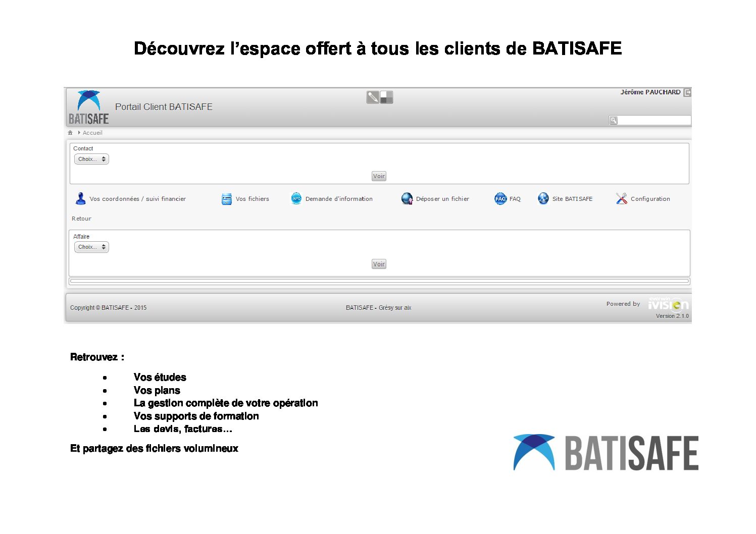The width and height of the screenshot is (756, 534).
Task: Click the logout icon beside Jérôme PAUCHARD
Action: [x=687, y=92]
